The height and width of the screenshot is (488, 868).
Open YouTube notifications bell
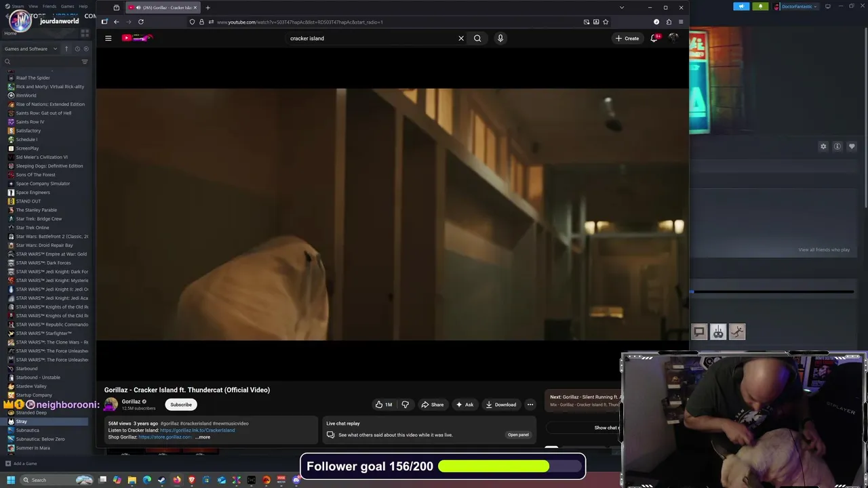click(x=654, y=38)
